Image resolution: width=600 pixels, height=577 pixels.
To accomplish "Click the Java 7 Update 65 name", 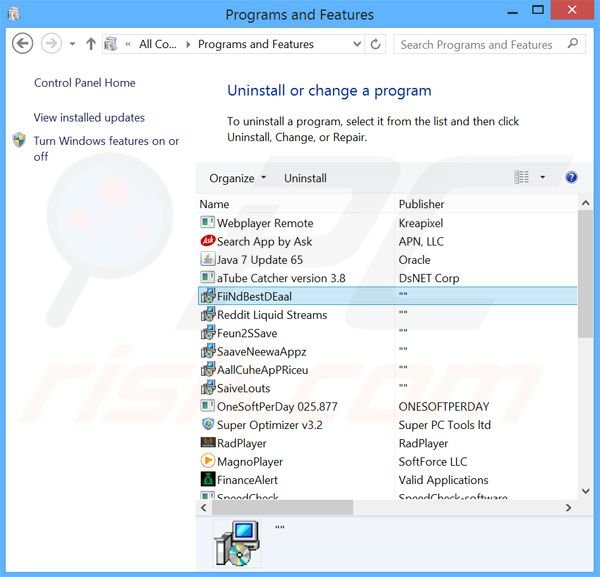I will [260, 260].
